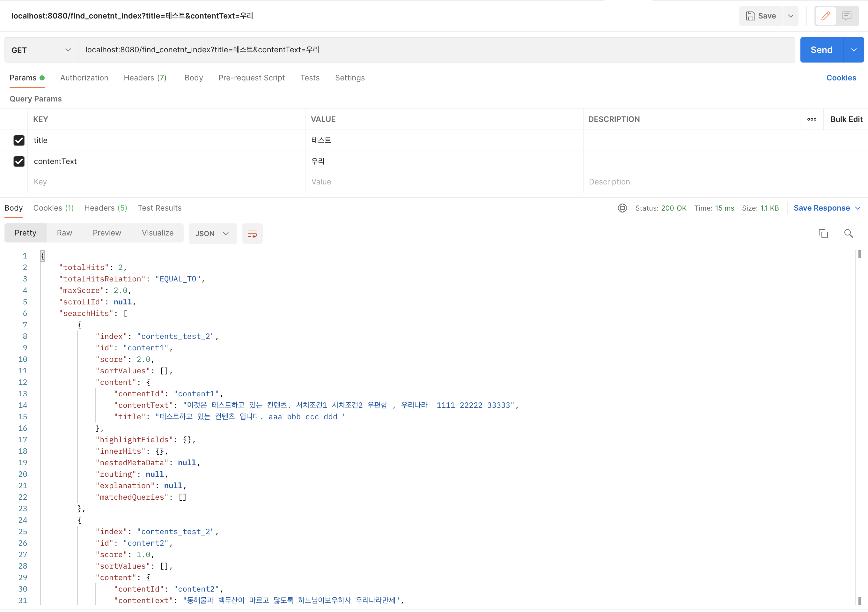Copy response using the copy icon
Image resolution: width=868 pixels, height=612 pixels.
tap(823, 233)
